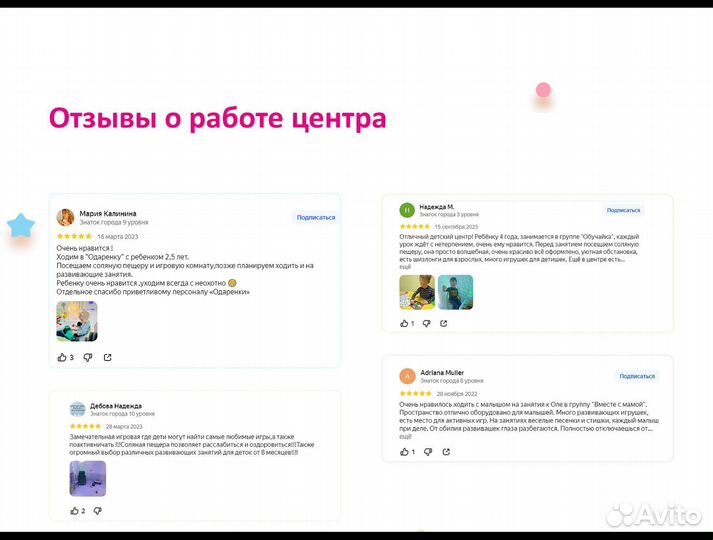Click the name Adriana Muller
Image resolution: width=713 pixels, height=540 pixels.
[x=442, y=372]
